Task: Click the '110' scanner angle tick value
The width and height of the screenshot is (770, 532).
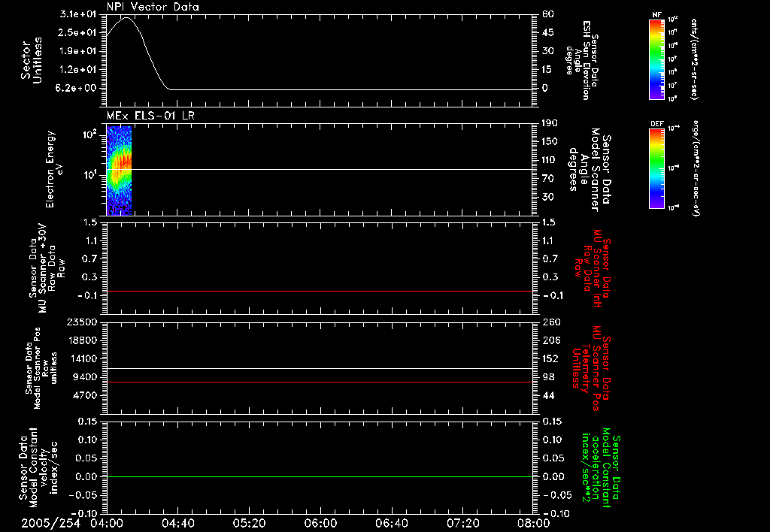Action: [x=550, y=160]
